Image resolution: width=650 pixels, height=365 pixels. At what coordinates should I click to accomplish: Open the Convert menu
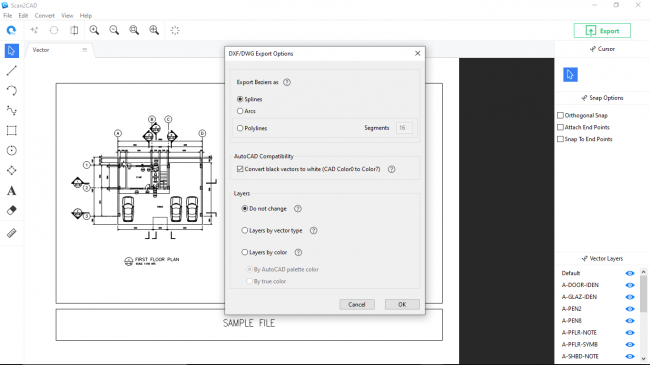(44, 16)
